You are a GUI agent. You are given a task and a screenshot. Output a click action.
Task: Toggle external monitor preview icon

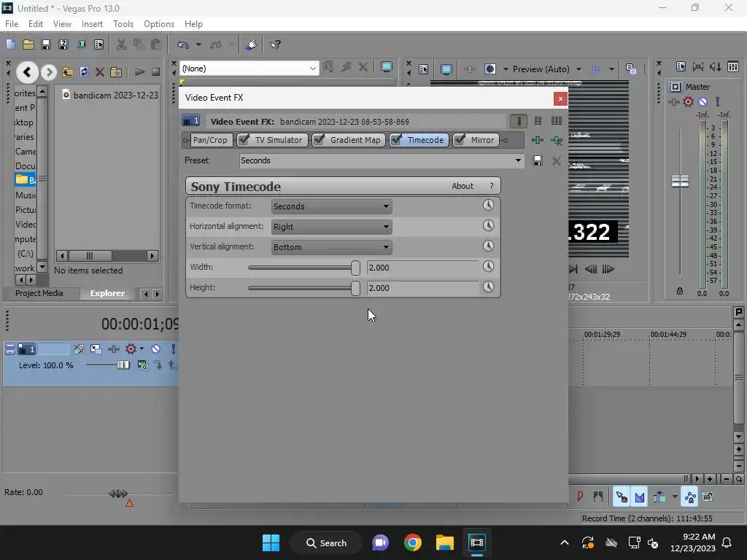tap(446, 69)
